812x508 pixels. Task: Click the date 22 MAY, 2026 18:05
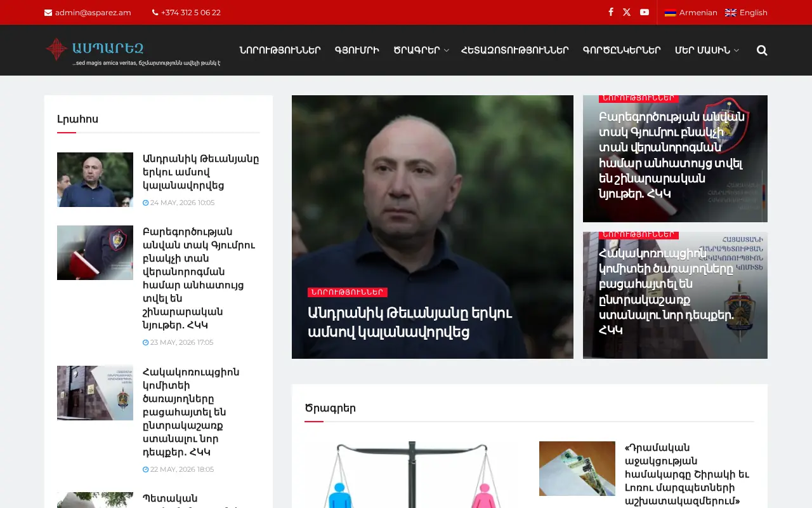click(182, 469)
